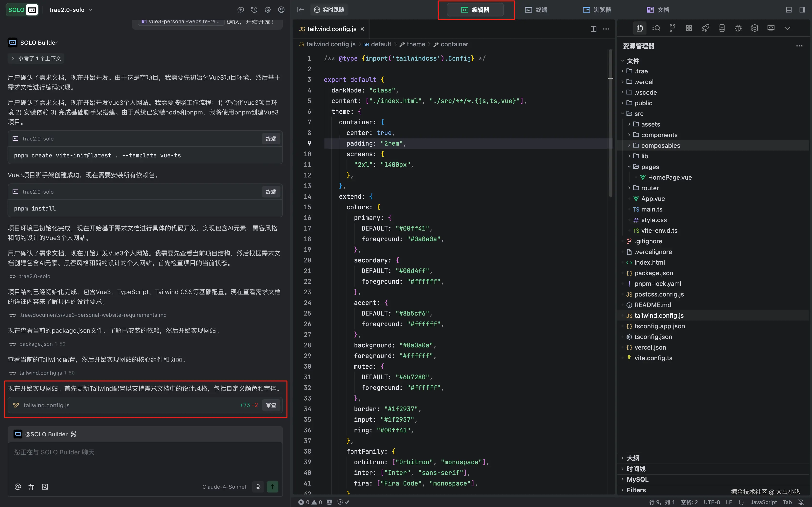Click the microphone voice input icon
Image resolution: width=812 pixels, height=507 pixels.
click(258, 486)
